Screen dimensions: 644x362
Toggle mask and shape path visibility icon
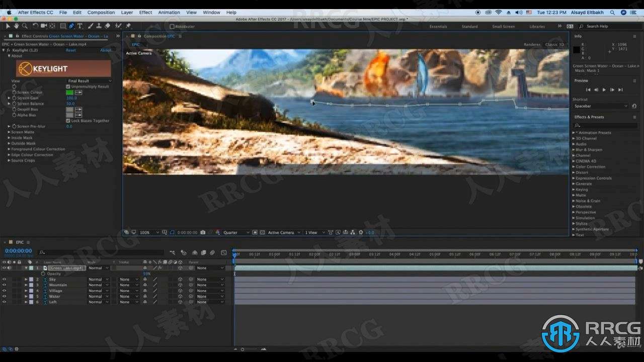coord(172,232)
